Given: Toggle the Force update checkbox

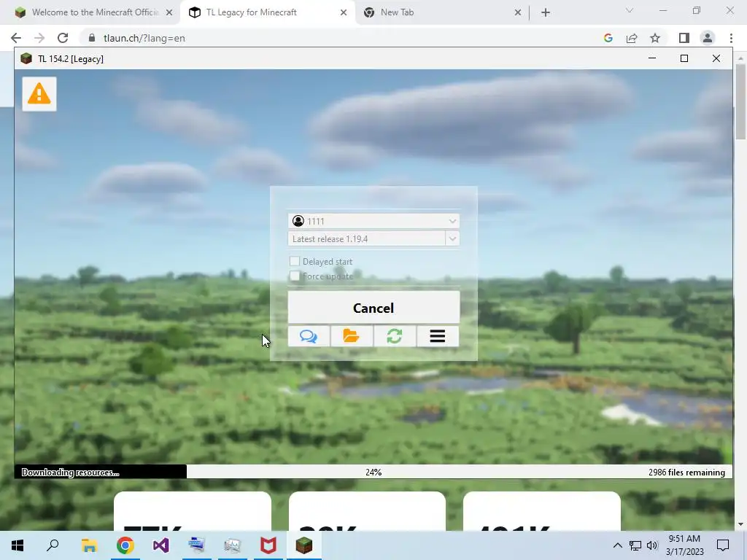Looking at the screenshot, I should coord(295,276).
